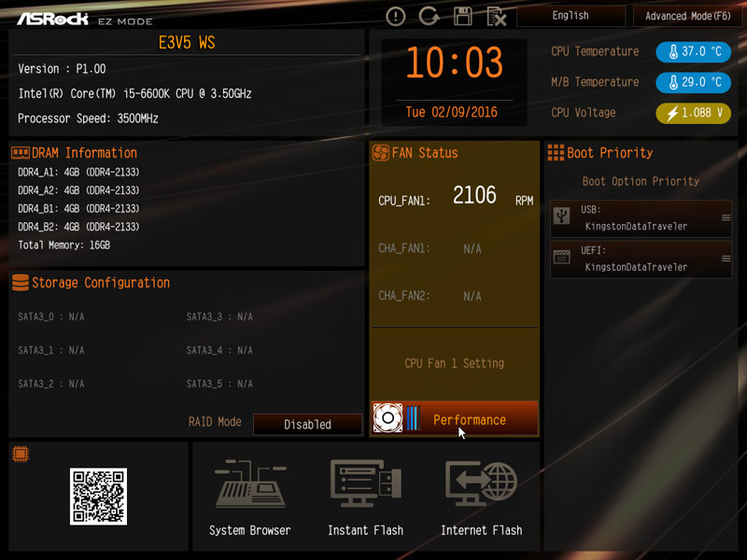Click the thermometer icon in CPU Temperature badge

click(x=673, y=51)
